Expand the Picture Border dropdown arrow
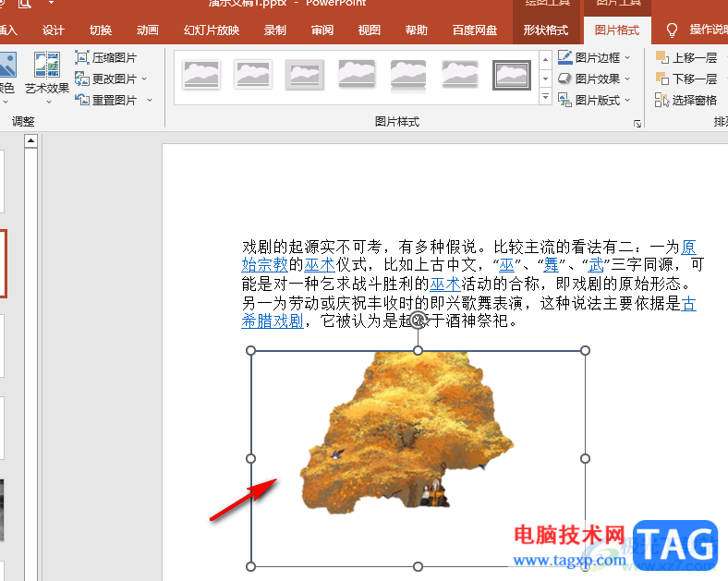The height and width of the screenshot is (581, 728). pos(627,57)
